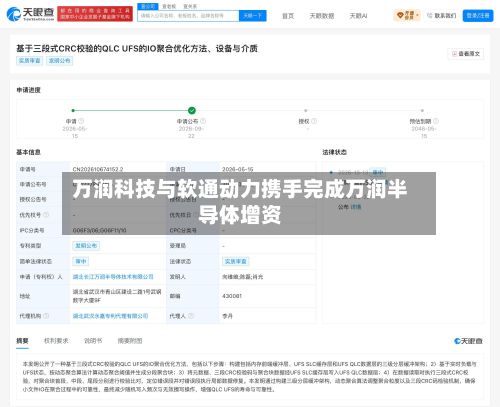Viewport: 500px width, 407px height.
Task: Open the 首页 navigation item
Action: point(288,16)
